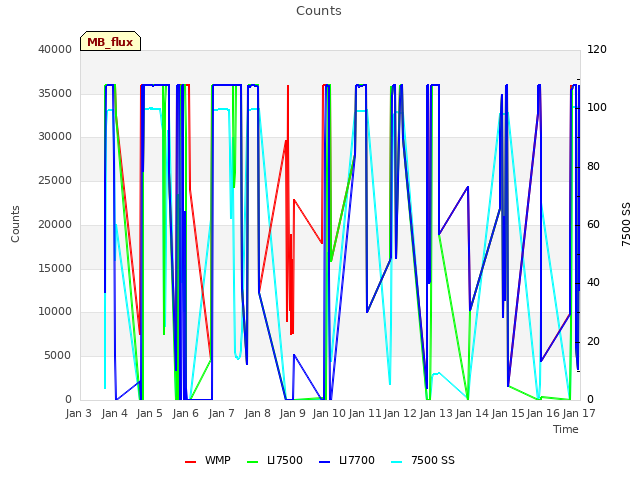Viewport: 640px width, 480px height.
Task: Click the 'Jan 10' x-axis tick label
Action: pos(329,413)
